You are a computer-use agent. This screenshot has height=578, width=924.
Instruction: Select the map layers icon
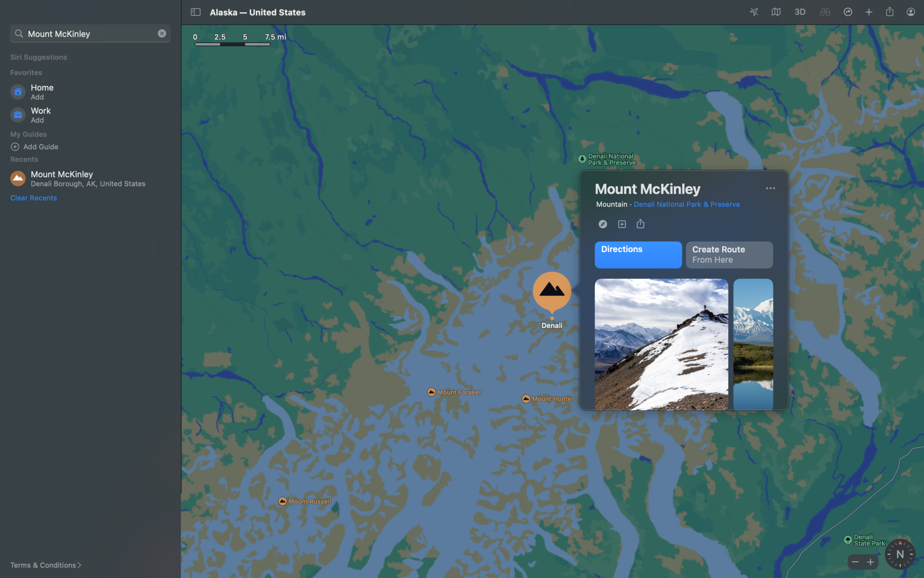pyautogui.click(x=776, y=12)
